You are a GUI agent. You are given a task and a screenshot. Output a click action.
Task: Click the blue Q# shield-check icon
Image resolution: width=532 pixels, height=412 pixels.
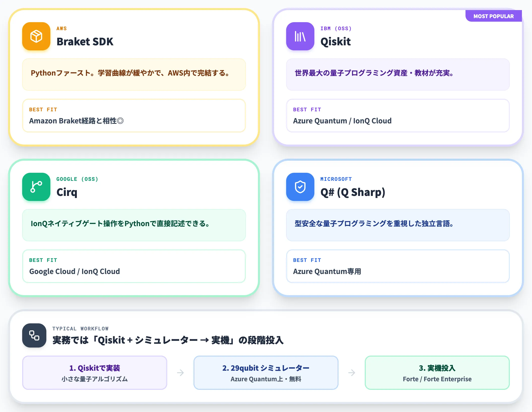click(300, 187)
